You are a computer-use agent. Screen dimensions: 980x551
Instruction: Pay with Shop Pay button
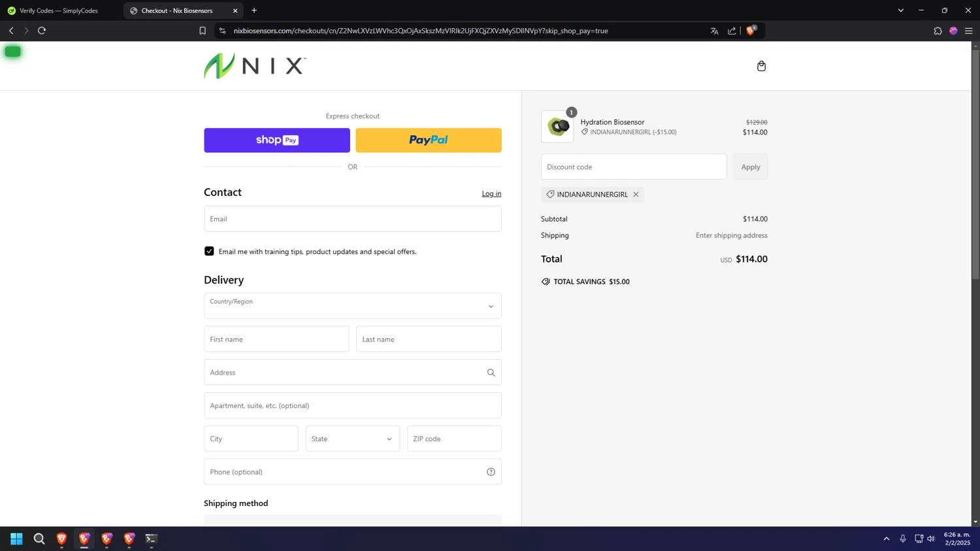[277, 140]
